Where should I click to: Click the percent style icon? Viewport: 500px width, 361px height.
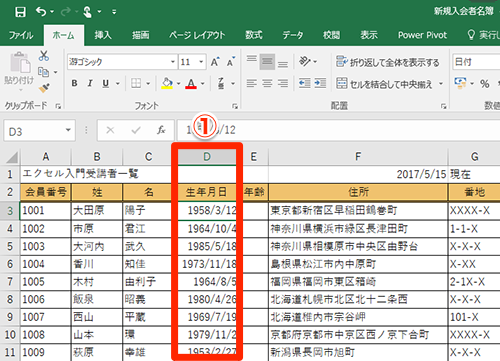[x=485, y=84]
